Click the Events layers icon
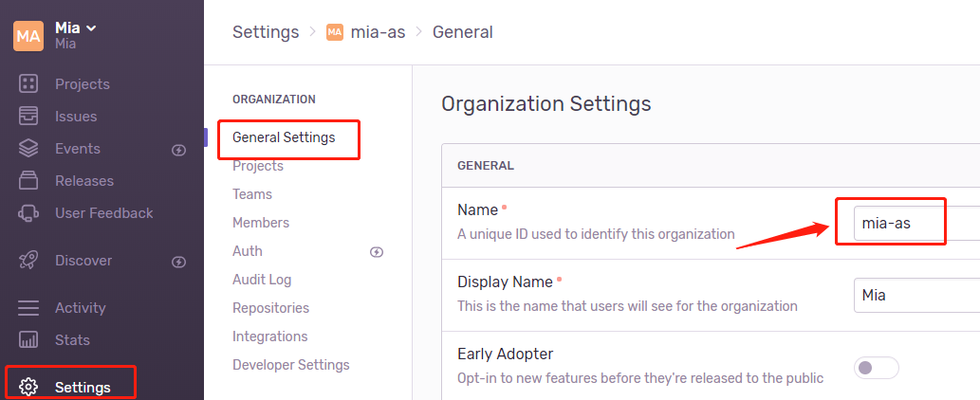980x400 pixels. point(28,149)
